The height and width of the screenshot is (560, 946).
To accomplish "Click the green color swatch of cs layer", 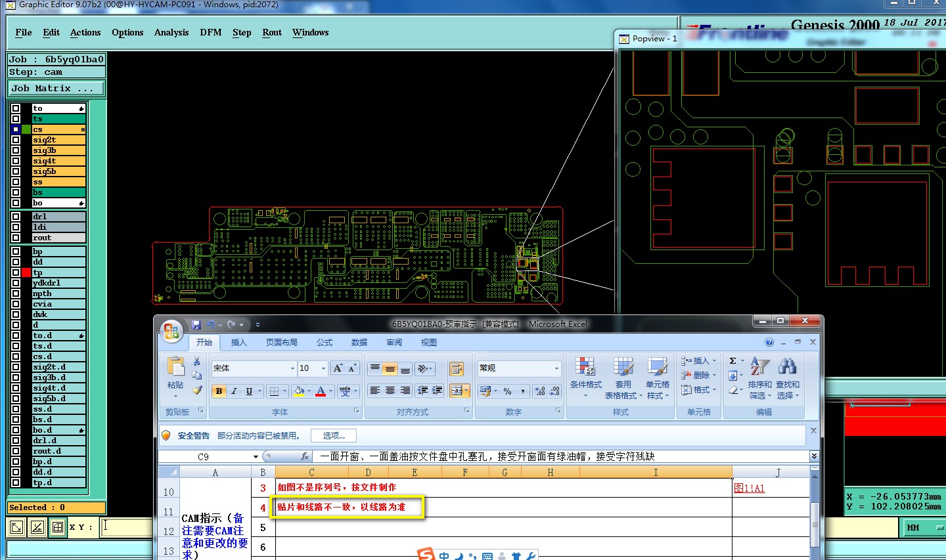I will tap(26, 129).
